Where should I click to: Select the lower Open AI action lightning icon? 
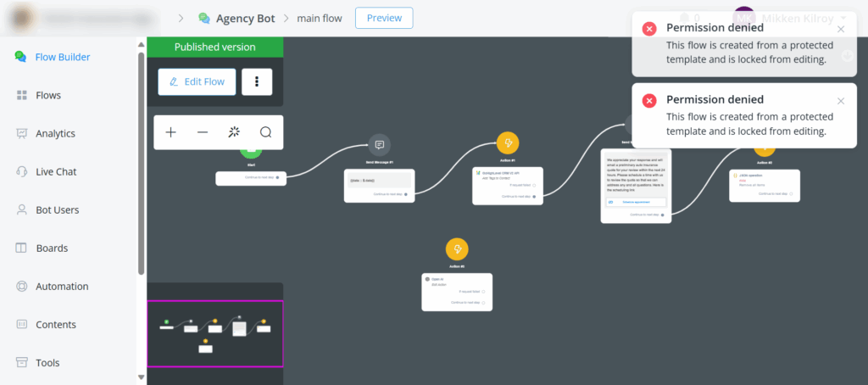(x=457, y=249)
